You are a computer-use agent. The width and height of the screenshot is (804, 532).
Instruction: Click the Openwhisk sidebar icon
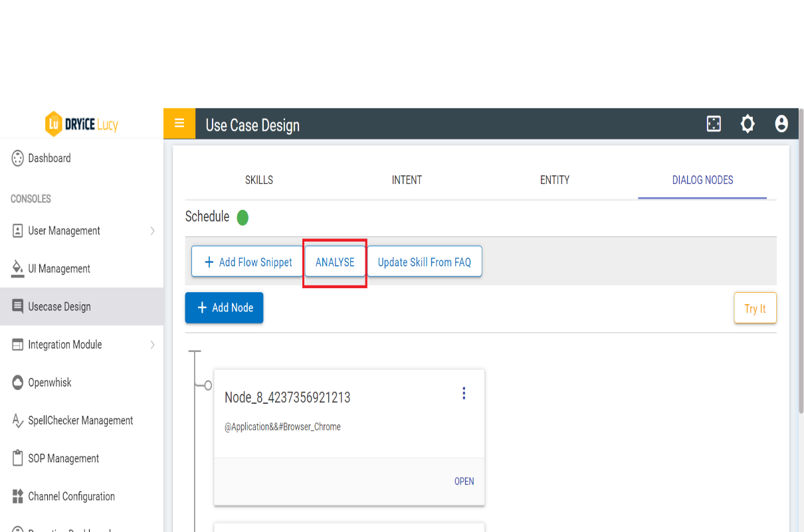pyautogui.click(x=18, y=383)
